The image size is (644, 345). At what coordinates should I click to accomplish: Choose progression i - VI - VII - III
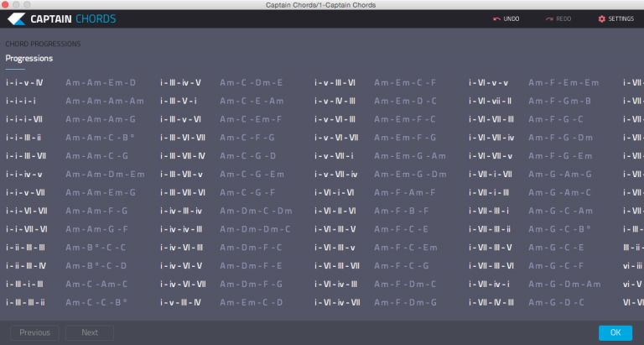pyautogui.click(x=491, y=119)
